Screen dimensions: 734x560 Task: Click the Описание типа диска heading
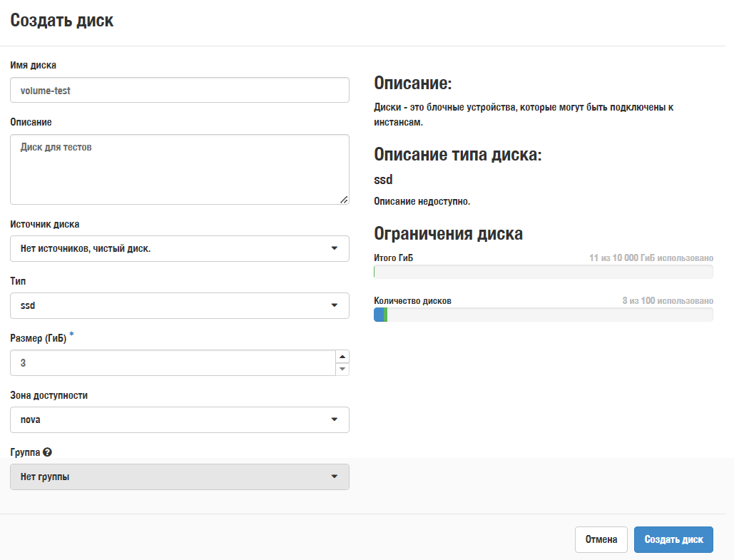[457, 156]
